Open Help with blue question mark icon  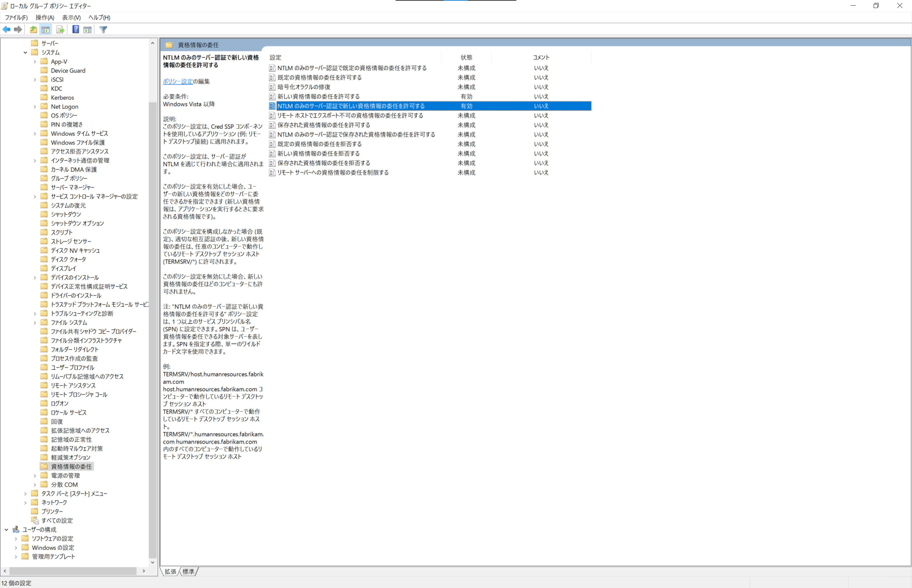tap(76, 30)
